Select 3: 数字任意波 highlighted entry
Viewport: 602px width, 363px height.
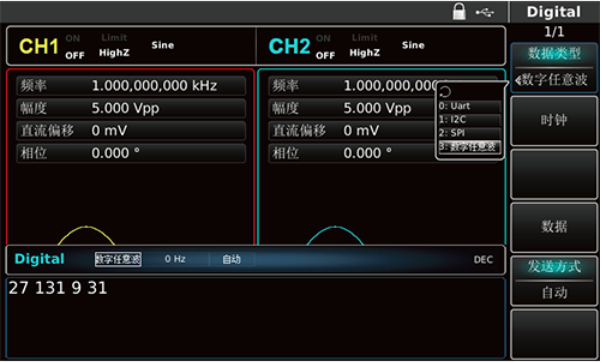coord(470,147)
